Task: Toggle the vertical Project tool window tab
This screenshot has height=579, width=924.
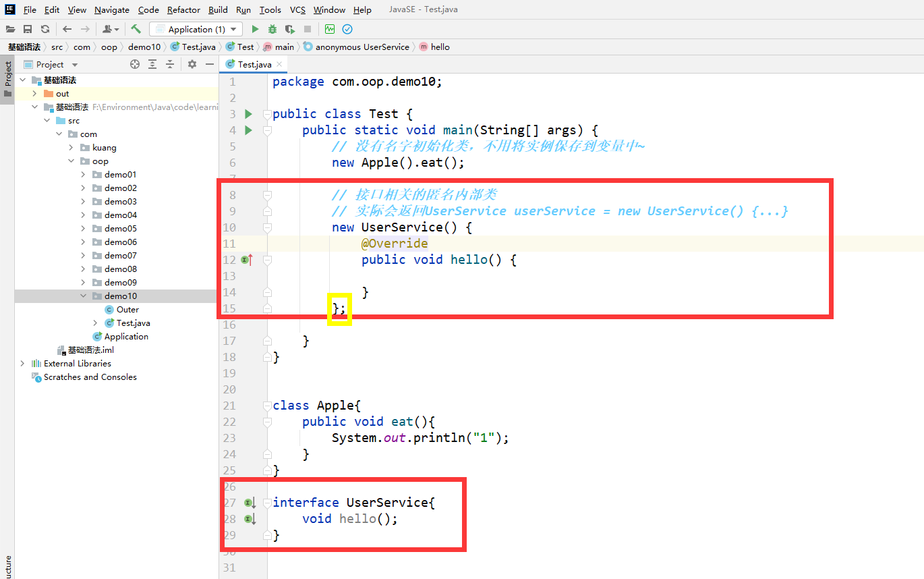Action: [7, 80]
